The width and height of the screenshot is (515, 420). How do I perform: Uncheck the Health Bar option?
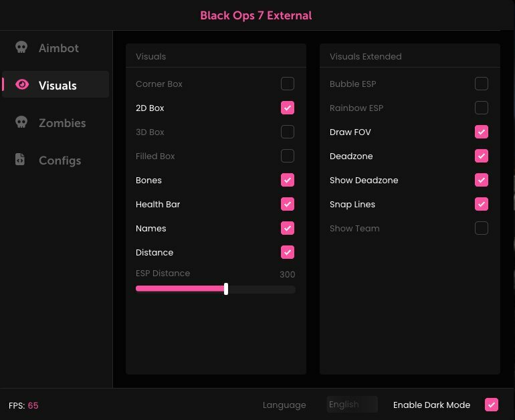pyautogui.click(x=288, y=204)
